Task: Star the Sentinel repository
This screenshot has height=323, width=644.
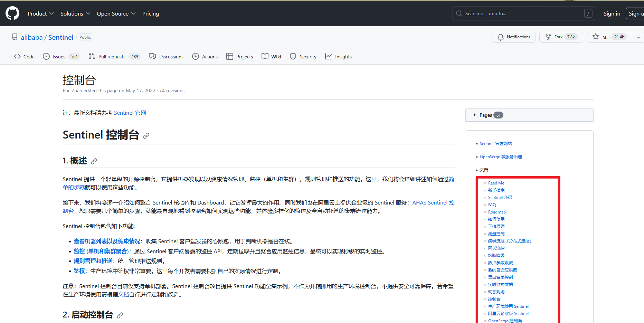Action: (x=609, y=37)
